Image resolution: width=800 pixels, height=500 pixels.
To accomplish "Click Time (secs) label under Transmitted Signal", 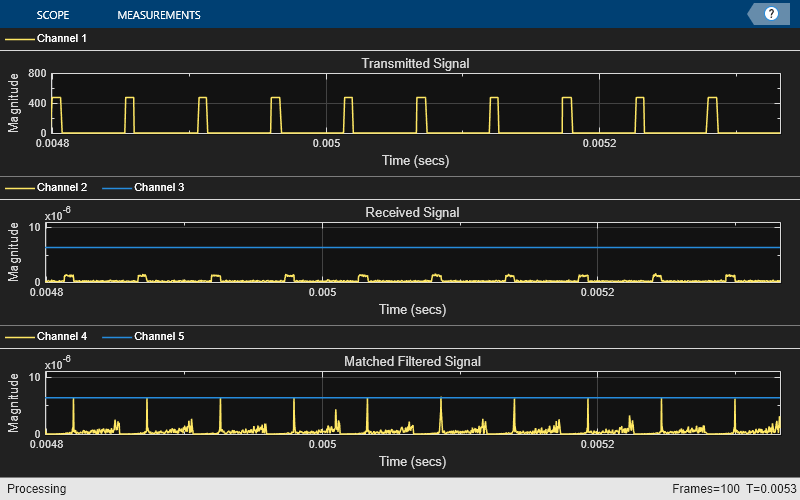I will (415, 160).
